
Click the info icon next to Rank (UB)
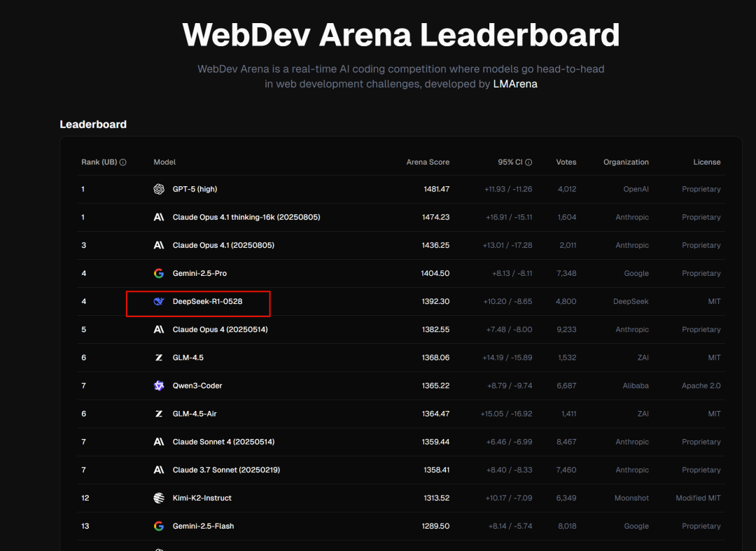123,162
